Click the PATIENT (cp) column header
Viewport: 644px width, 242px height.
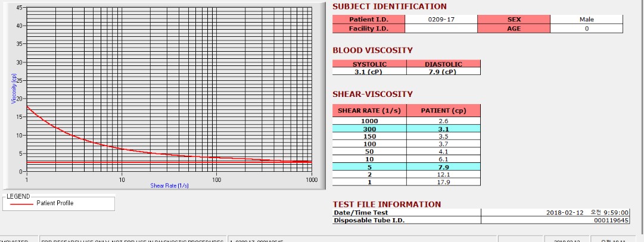443,111
